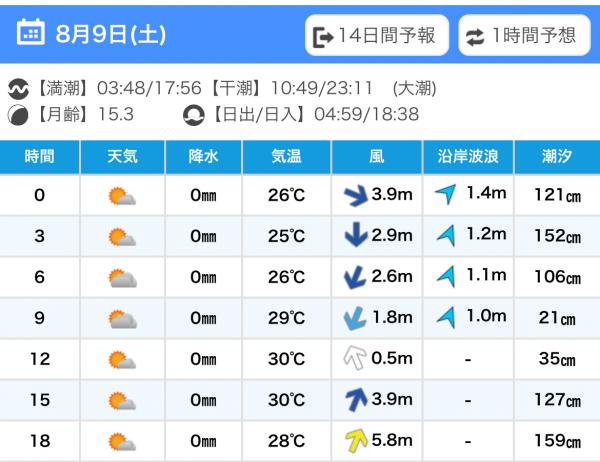
Task: Click the sunrise icon beside 日出/日入
Action: click(x=193, y=115)
